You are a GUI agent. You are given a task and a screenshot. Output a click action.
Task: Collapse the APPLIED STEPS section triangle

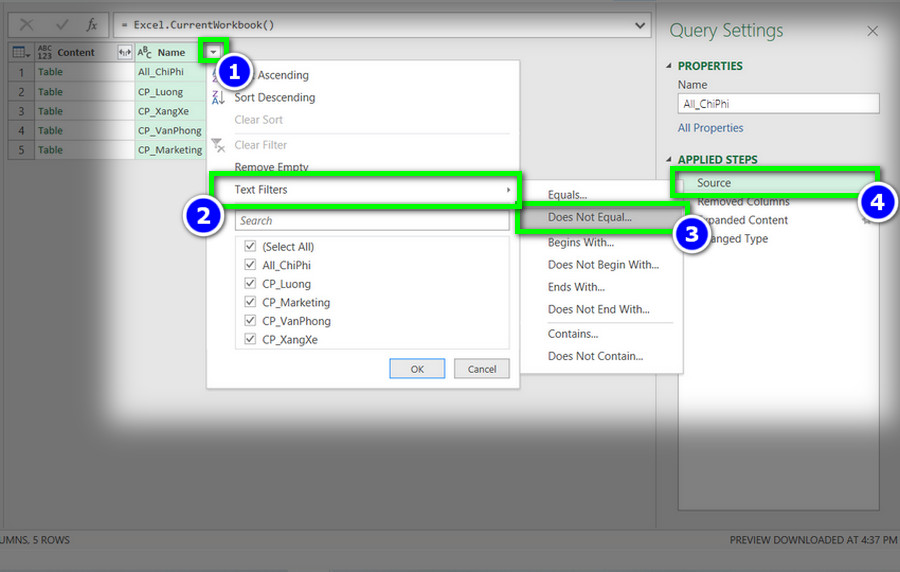pos(669,159)
